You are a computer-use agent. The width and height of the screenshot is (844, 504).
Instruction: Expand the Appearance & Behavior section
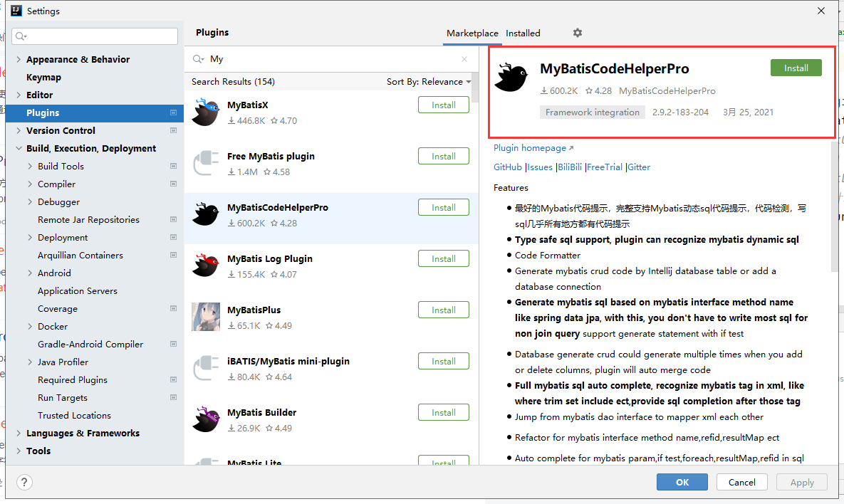coord(19,59)
